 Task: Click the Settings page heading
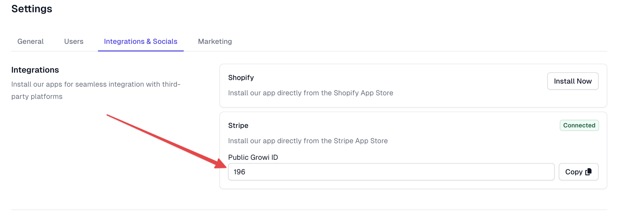(32, 9)
